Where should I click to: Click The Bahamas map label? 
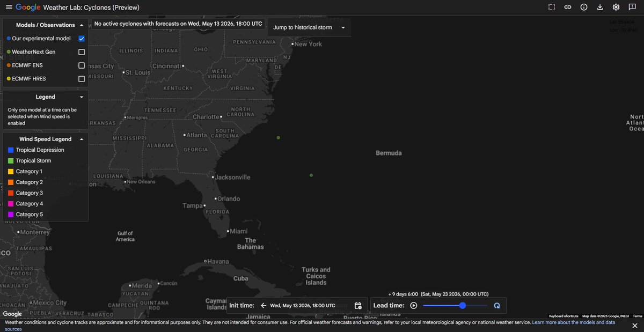pos(251,244)
